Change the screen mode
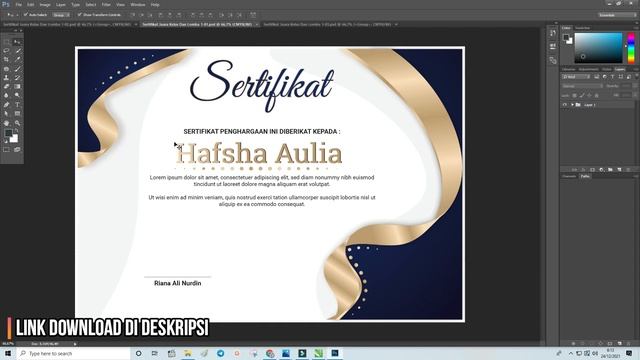This screenshot has height=360, width=640. pyautogui.click(x=17, y=150)
